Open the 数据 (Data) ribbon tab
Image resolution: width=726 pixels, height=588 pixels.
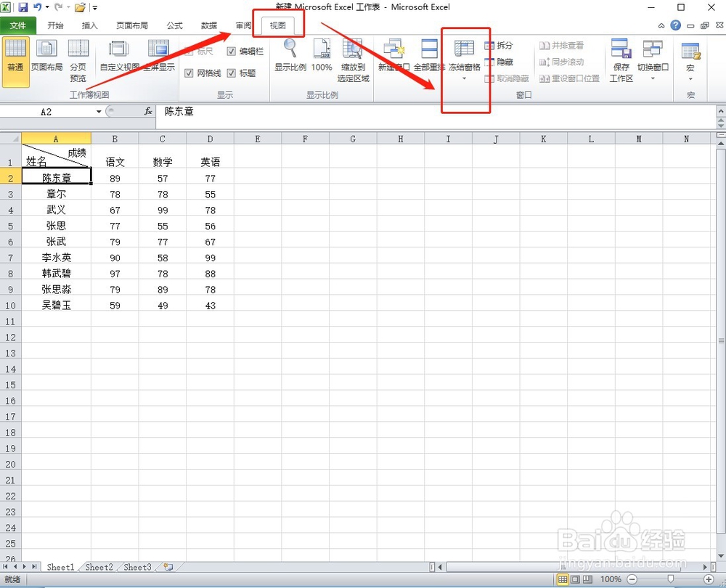click(x=208, y=25)
